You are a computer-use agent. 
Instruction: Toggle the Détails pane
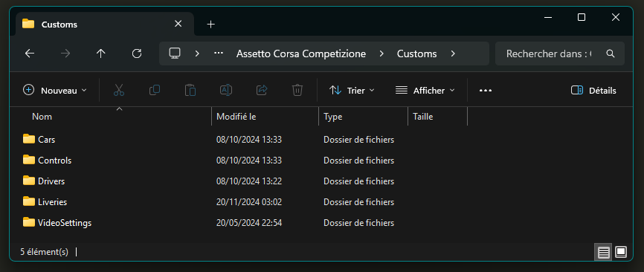(593, 90)
